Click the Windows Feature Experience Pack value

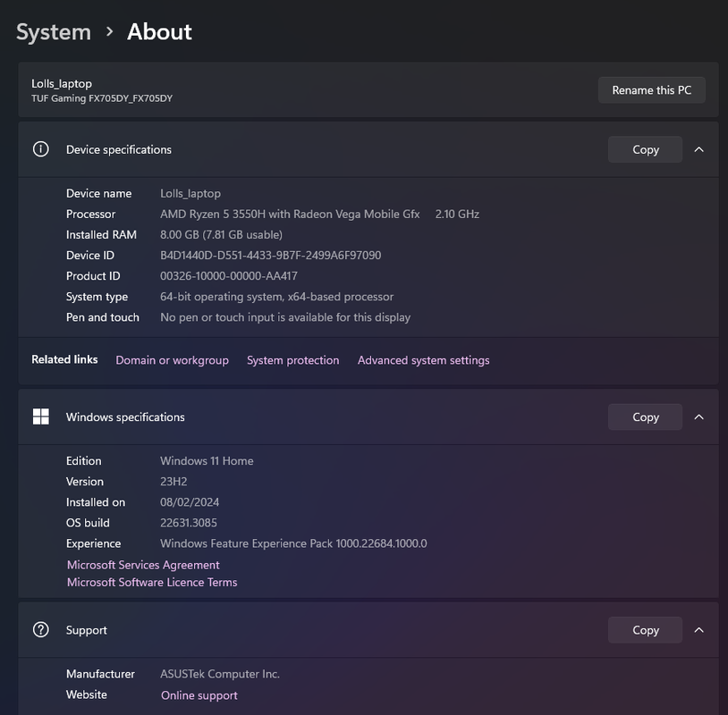[293, 543]
